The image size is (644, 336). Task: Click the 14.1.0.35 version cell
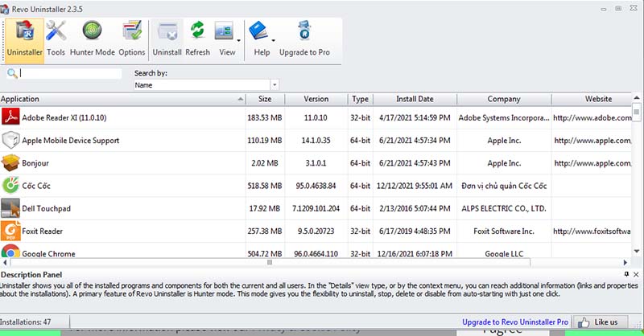(316, 141)
